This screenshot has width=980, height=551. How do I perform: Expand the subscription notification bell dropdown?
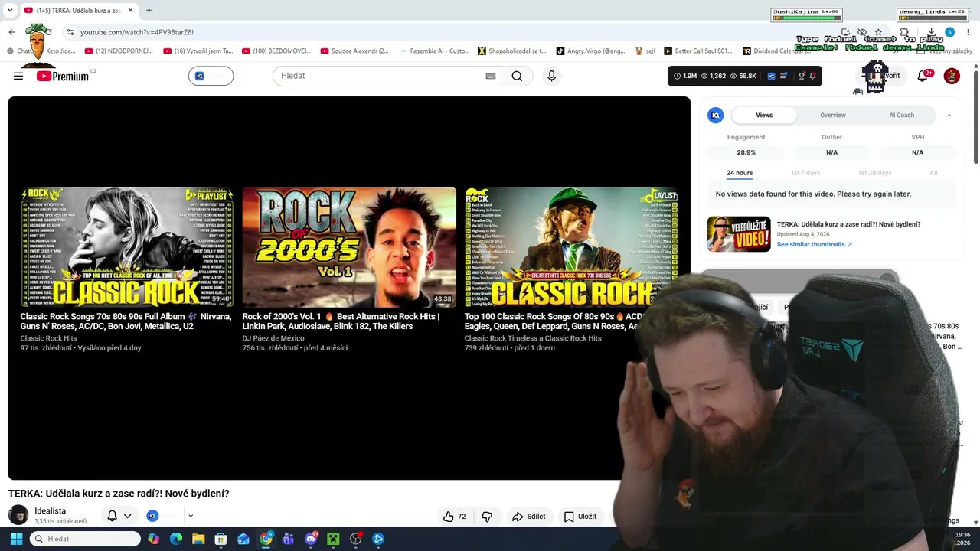coord(127,517)
